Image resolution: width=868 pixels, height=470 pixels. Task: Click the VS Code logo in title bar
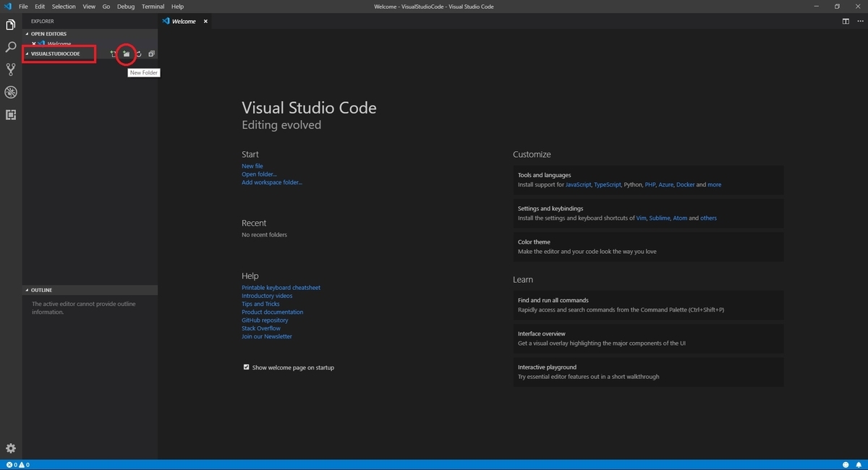[7, 7]
